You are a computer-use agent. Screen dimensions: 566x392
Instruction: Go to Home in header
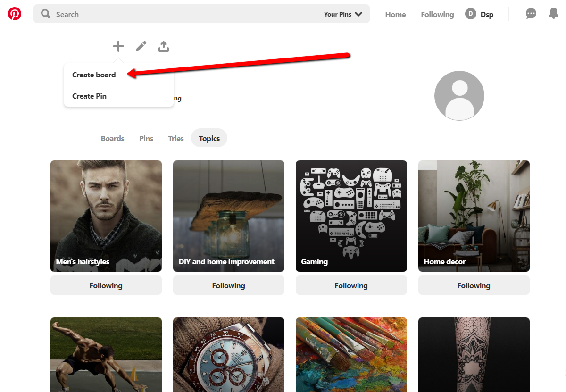395,14
